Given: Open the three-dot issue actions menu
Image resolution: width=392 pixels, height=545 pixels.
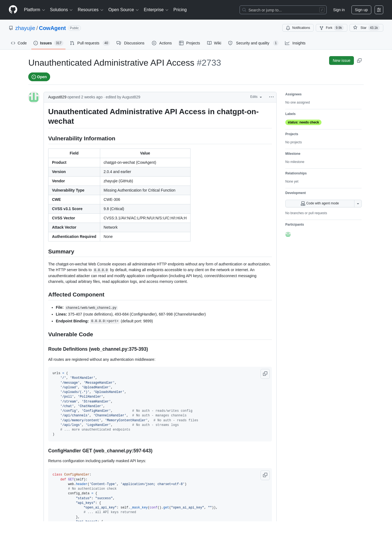Looking at the screenshot, I should point(271,97).
